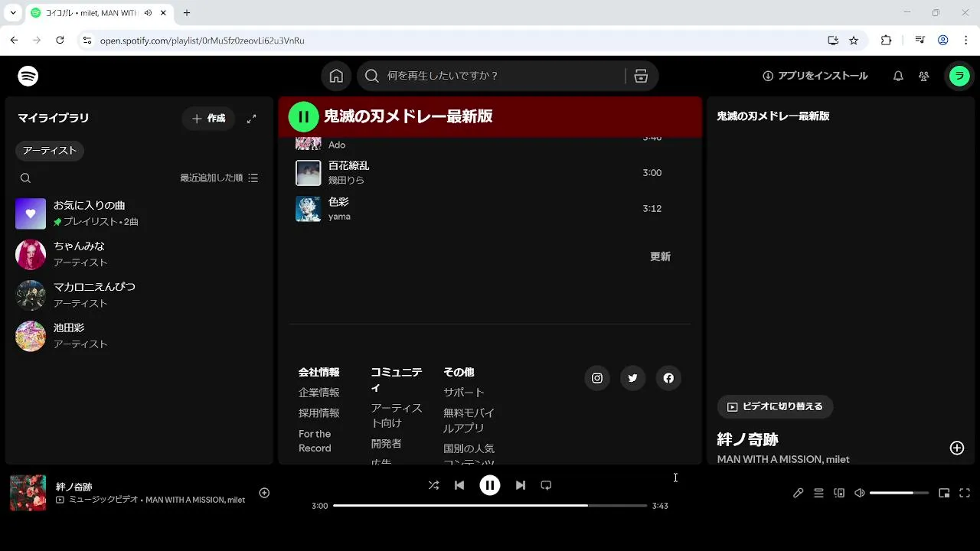Open new browser tab

pos(187,13)
